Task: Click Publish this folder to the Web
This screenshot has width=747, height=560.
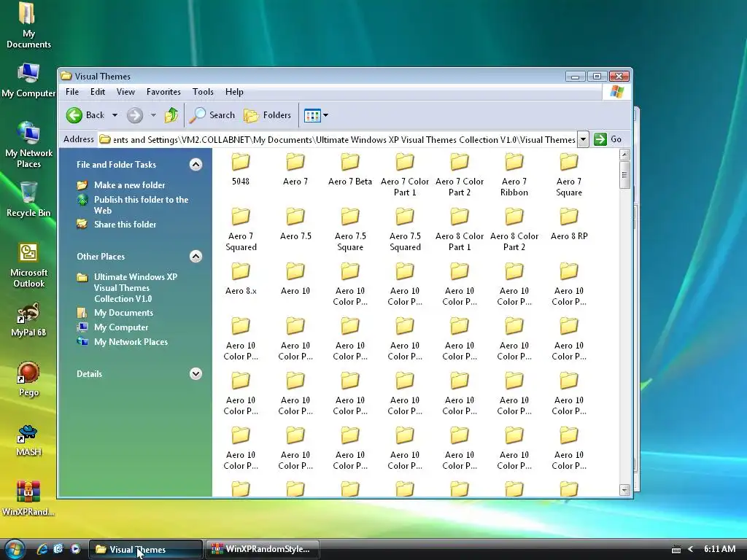Action: point(141,205)
